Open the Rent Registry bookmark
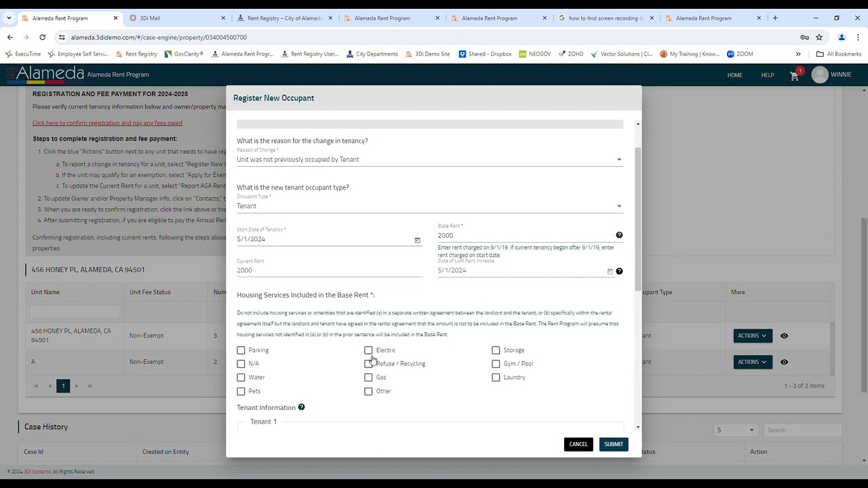Image resolution: width=868 pixels, height=488 pixels. click(136, 54)
